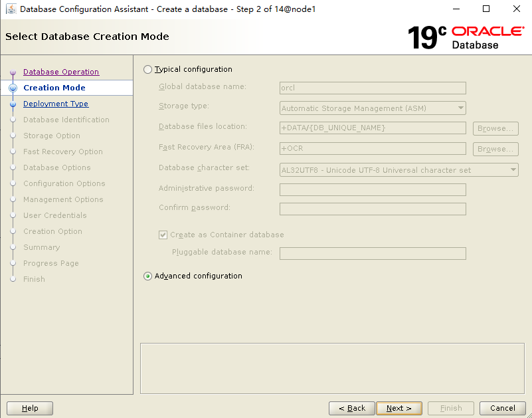Select the Typical configuration radio button
Screen dimensions: 532x418
pyautogui.click(x=147, y=70)
